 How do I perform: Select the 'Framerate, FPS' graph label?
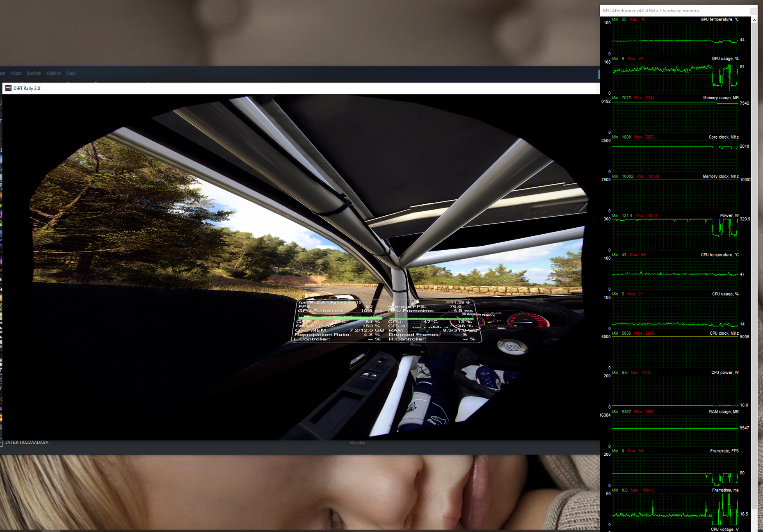tap(724, 451)
